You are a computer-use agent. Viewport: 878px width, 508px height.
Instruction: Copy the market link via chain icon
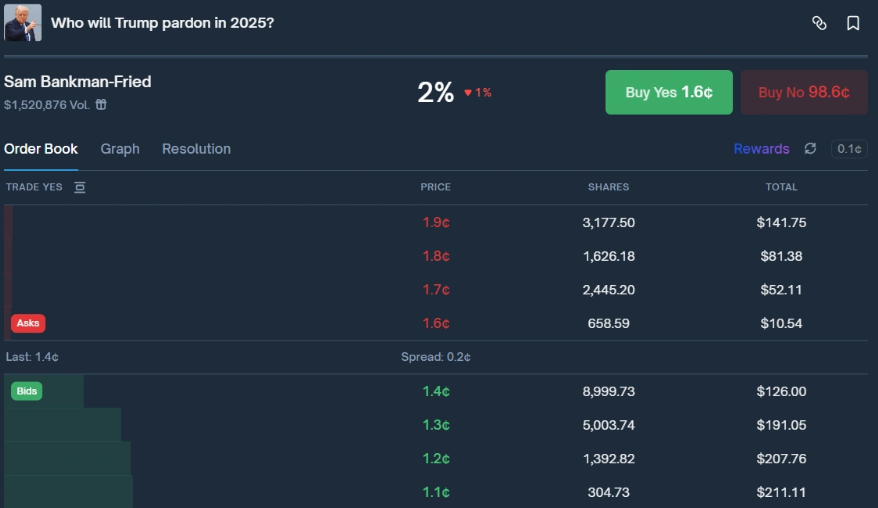point(819,23)
